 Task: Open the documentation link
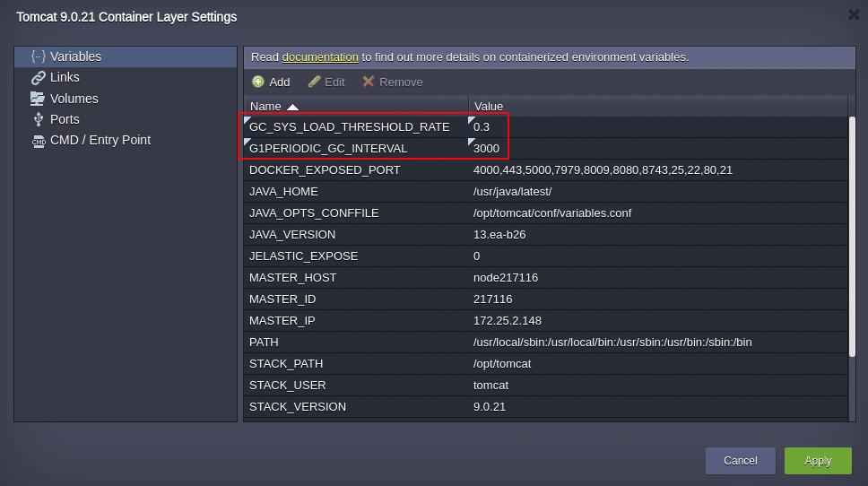[x=320, y=57]
